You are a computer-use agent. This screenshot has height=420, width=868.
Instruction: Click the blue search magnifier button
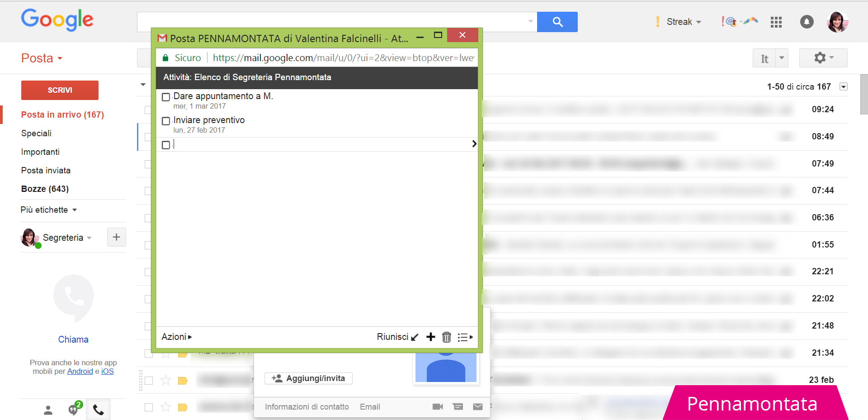tap(557, 22)
